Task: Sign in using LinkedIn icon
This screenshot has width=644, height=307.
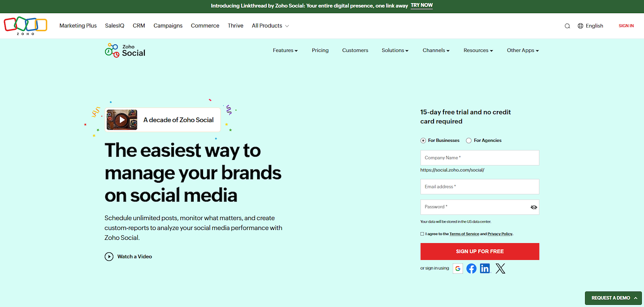Action: 485,269
